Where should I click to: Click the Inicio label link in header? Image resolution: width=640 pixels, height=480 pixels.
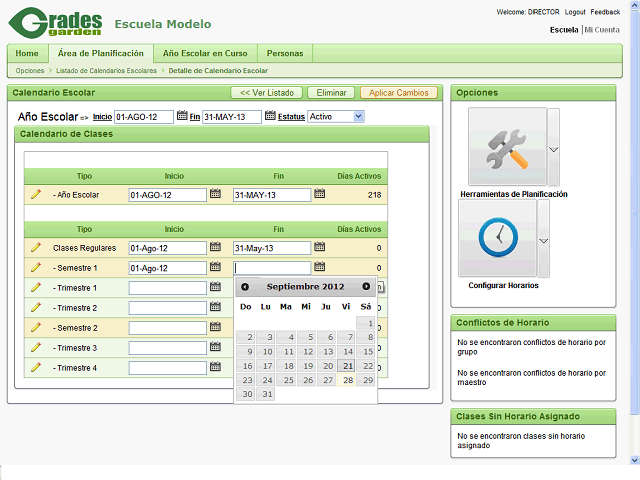(x=102, y=117)
